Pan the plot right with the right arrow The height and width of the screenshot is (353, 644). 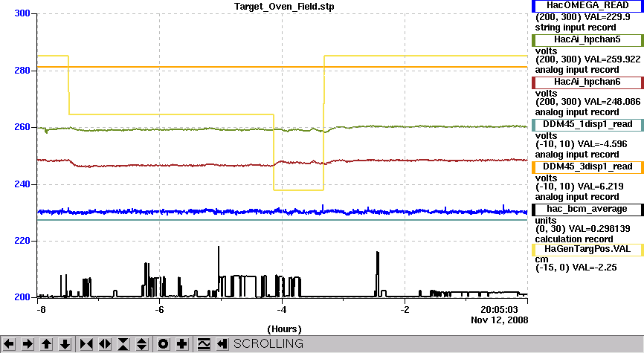coord(28,343)
